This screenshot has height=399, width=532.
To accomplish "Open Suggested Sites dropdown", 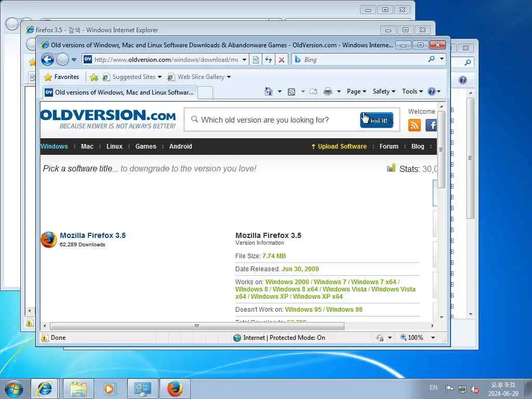I will 132,77.
